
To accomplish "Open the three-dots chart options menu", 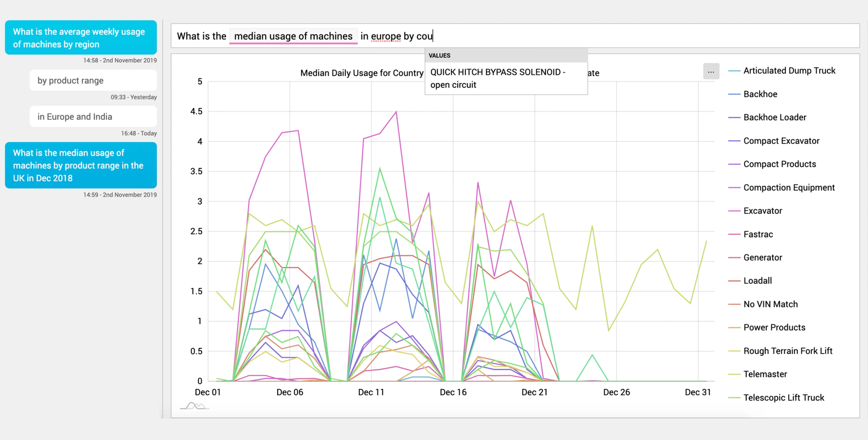I will click(x=711, y=72).
